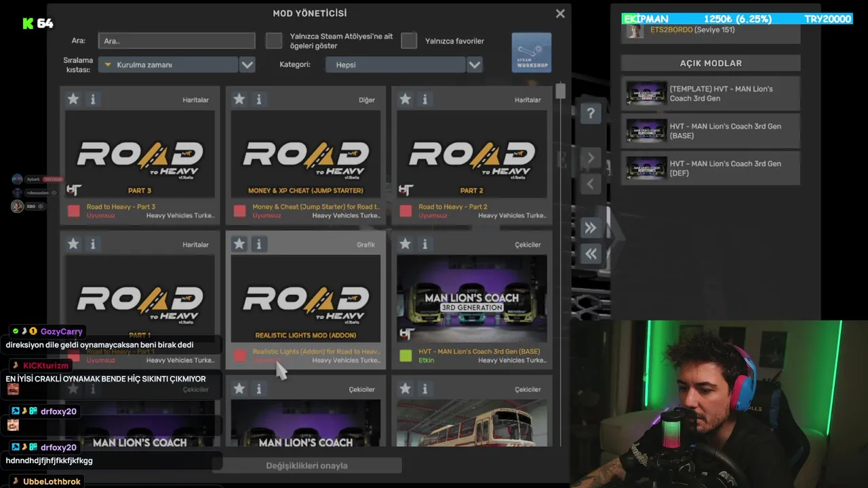The height and width of the screenshot is (488, 868).
Task: Star the bottom-right bus mod
Action: pyautogui.click(x=405, y=389)
